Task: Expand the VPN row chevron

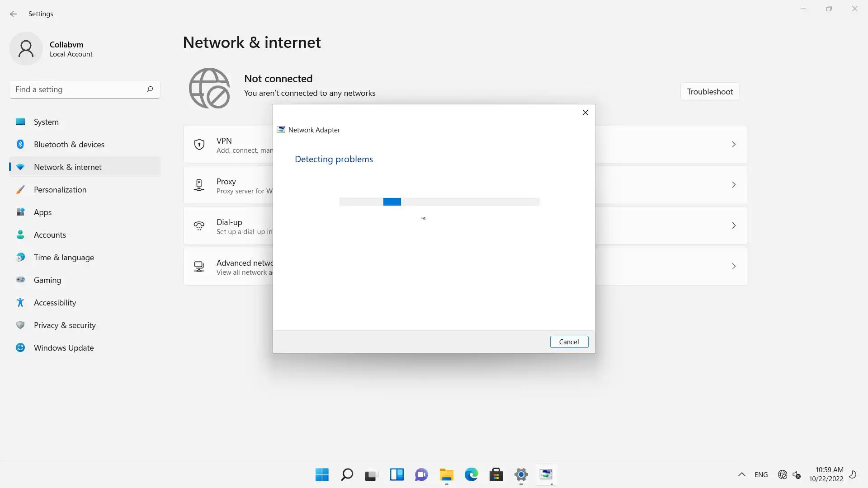Action: tap(734, 144)
